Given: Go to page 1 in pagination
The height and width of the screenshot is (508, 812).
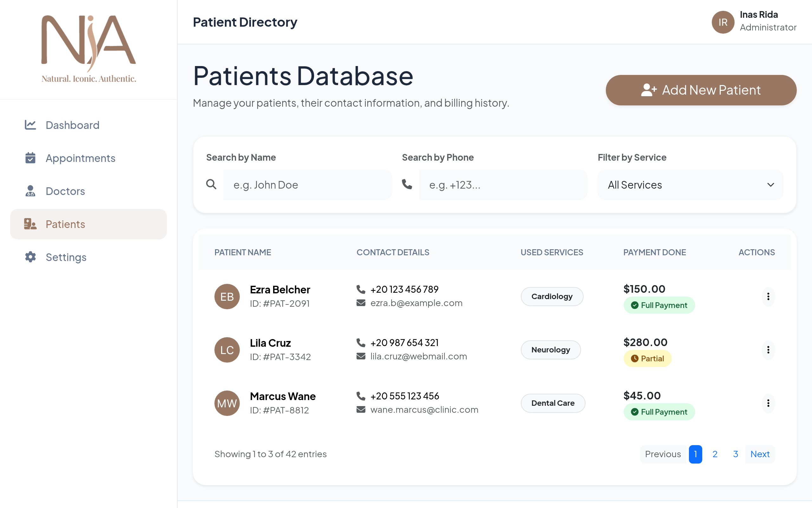Looking at the screenshot, I should [695, 454].
